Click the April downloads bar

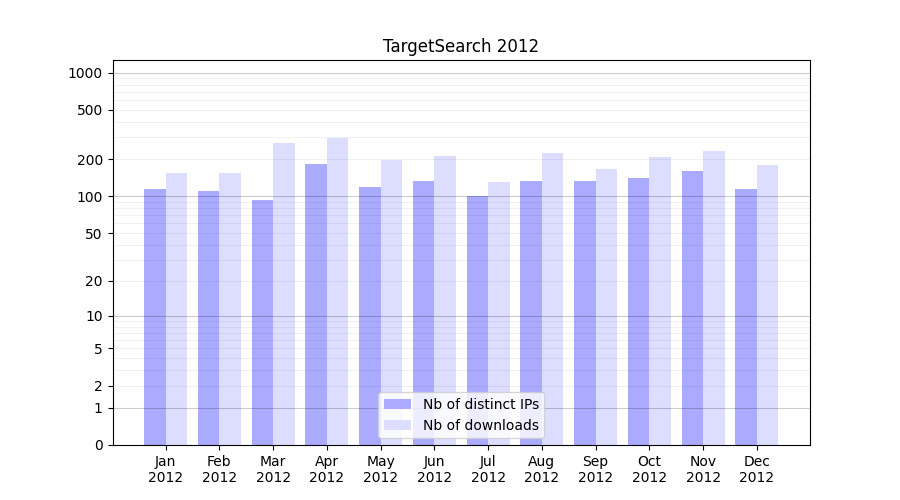(x=337, y=290)
